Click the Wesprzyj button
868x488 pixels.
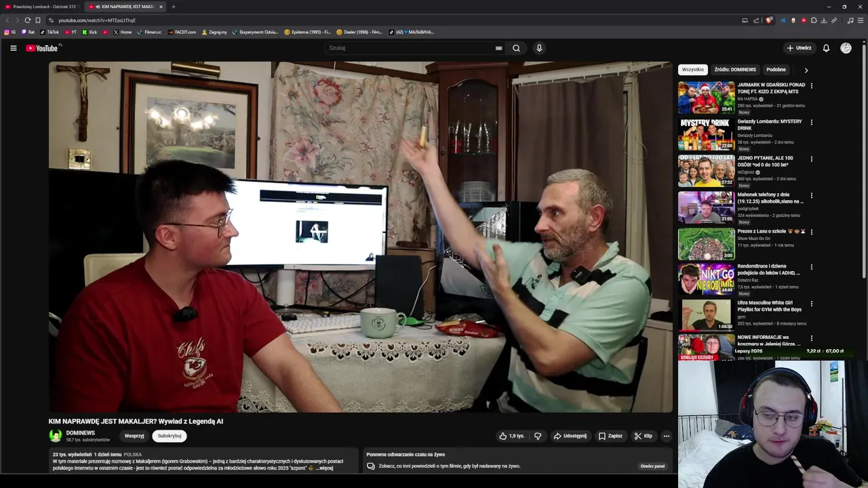point(134,436)
